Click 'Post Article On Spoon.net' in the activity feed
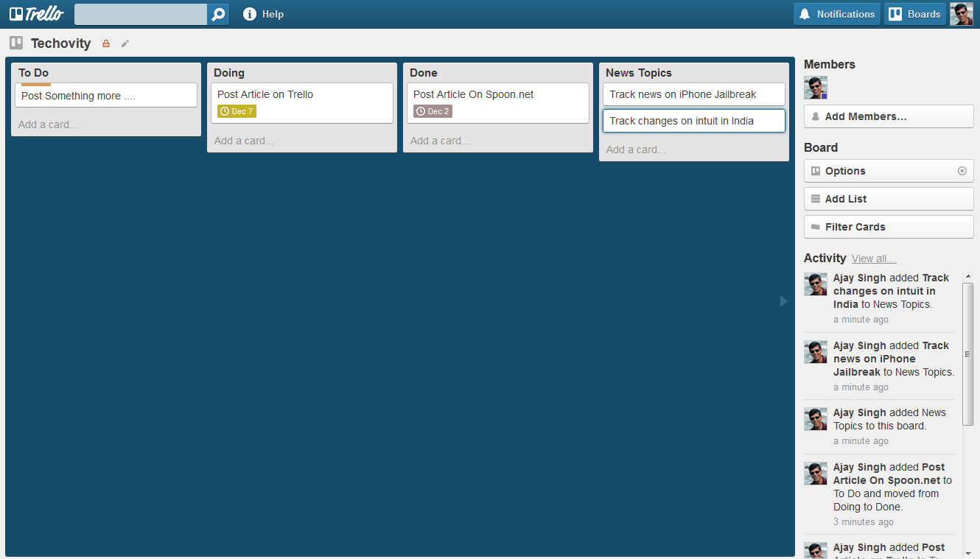980x559 pixels. 889,474
